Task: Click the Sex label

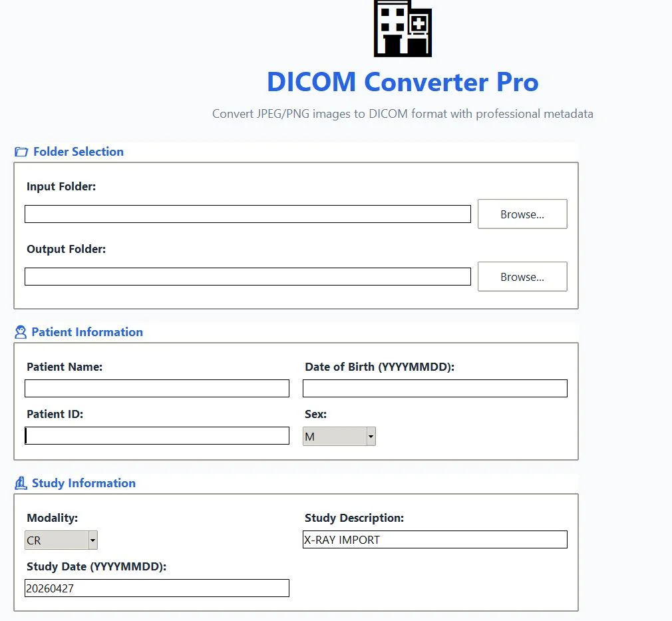Action: 316,414
